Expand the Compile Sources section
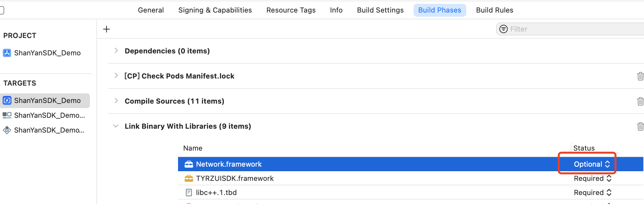 116,101
